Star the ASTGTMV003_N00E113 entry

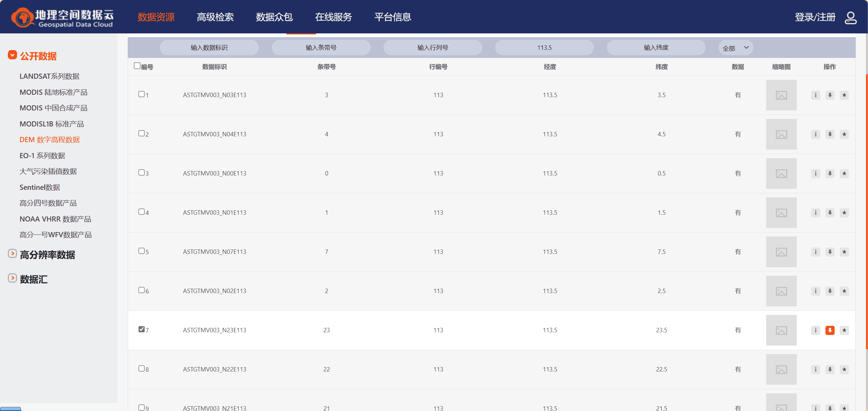click(844, 173)
